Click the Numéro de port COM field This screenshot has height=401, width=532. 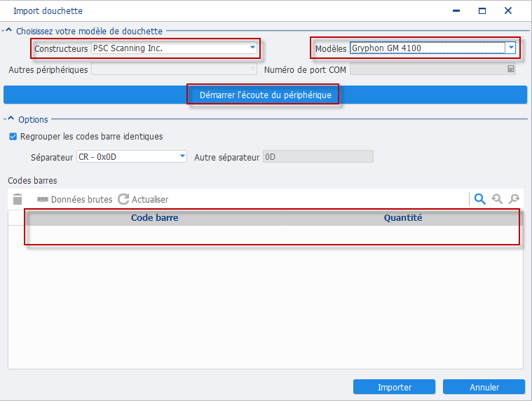click(432, 69)
